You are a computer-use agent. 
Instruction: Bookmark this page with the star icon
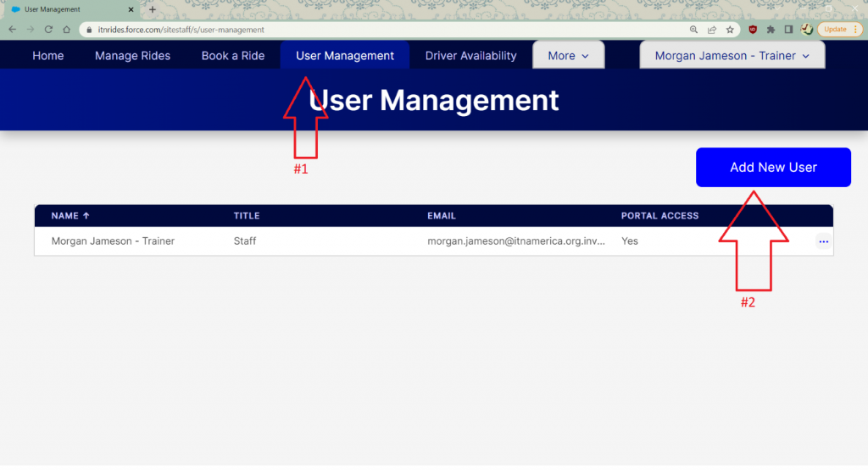point(730,29)
